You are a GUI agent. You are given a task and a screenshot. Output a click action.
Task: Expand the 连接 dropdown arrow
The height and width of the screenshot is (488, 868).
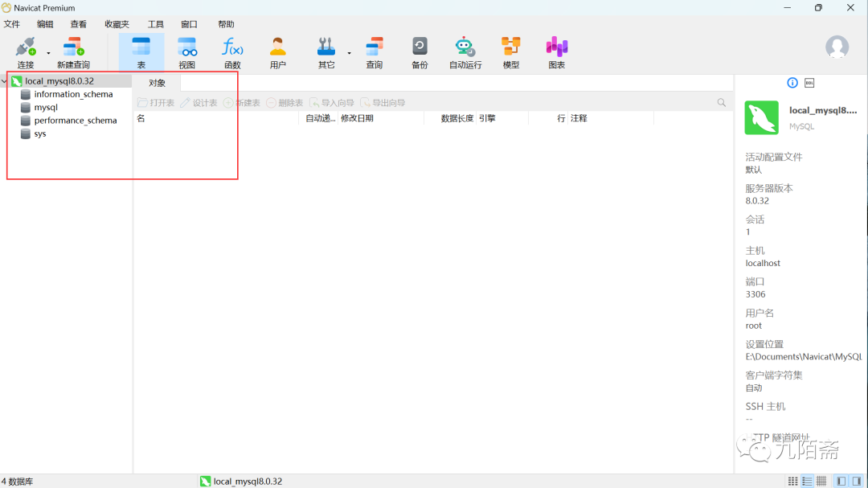click(x=48, y=53)
